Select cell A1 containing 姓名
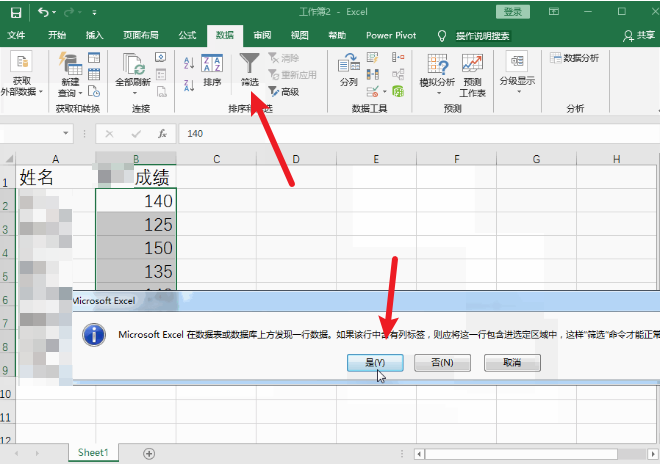The image size is (661, 465). 56,177
